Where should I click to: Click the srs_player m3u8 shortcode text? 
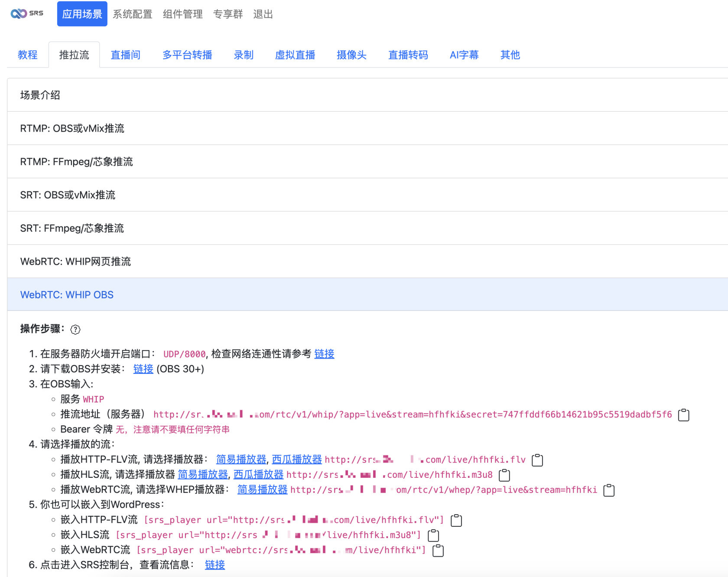click(268, 535)
